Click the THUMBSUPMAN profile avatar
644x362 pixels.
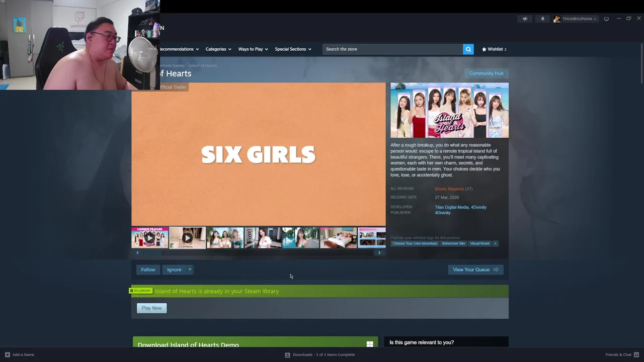(x=556, y=19)
